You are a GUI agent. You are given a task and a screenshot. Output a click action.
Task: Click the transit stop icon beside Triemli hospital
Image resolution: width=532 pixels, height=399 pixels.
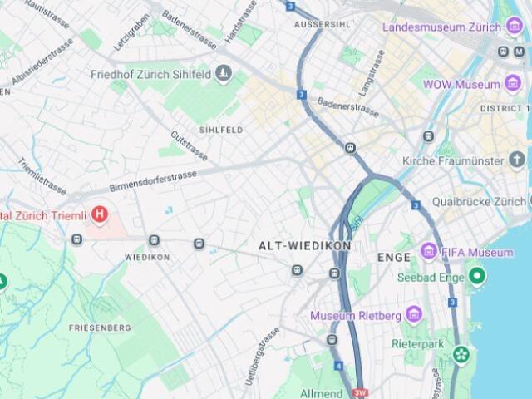[x=77, y=239]
